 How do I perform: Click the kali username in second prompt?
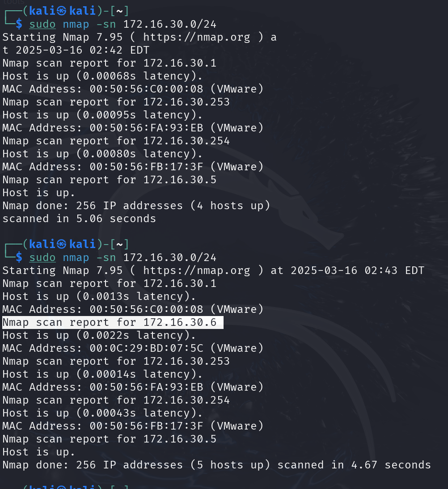pos(42,244)
